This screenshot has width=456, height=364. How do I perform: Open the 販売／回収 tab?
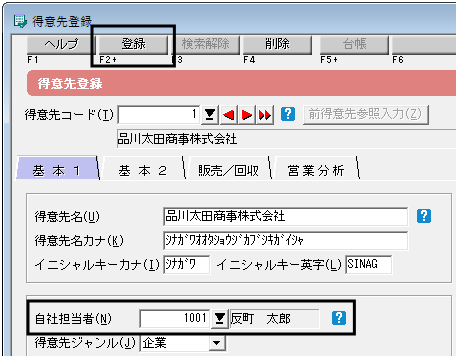click(229, 168)
